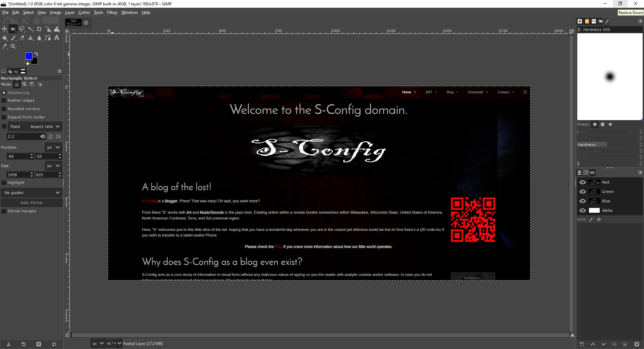Select the Eraser tool

pyautogui.click(x=22, y=38)
